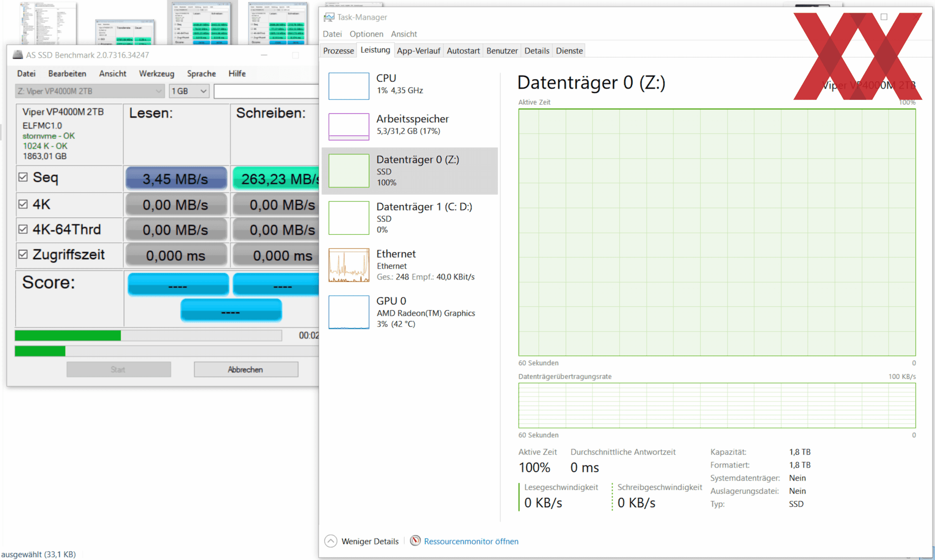Image resolution: width=935 pixels, height=560 pixels.
Task: Open the drive selection dropdown Z: Viper VP4000M
Action: click(90, 91)
